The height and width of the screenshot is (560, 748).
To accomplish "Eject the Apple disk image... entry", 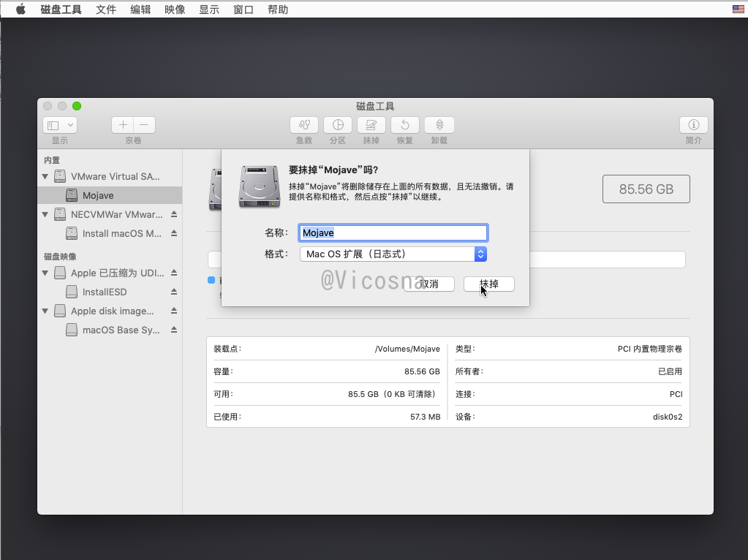I will [174, 311].
